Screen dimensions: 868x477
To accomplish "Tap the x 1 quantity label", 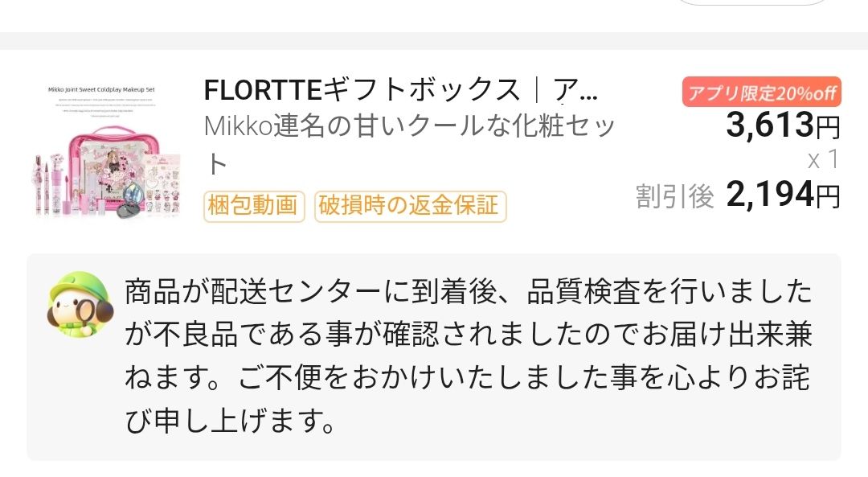I will coord(822,160).
